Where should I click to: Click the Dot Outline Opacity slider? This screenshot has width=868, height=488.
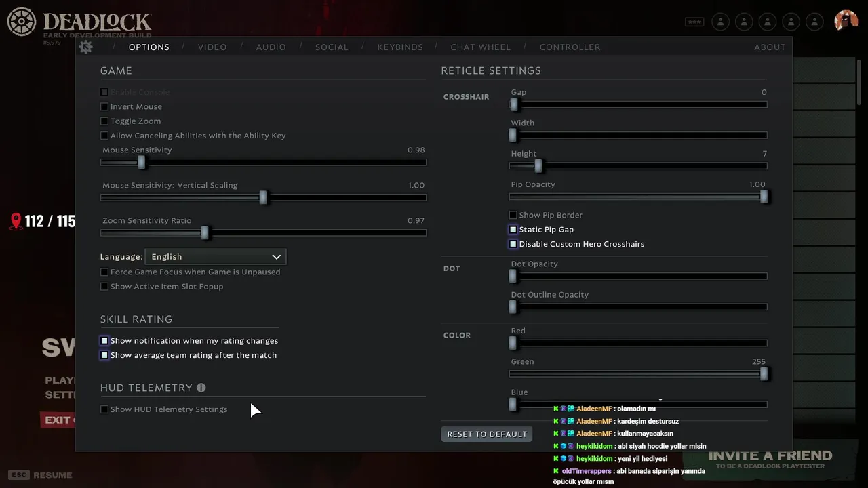[x=638, y=306]
